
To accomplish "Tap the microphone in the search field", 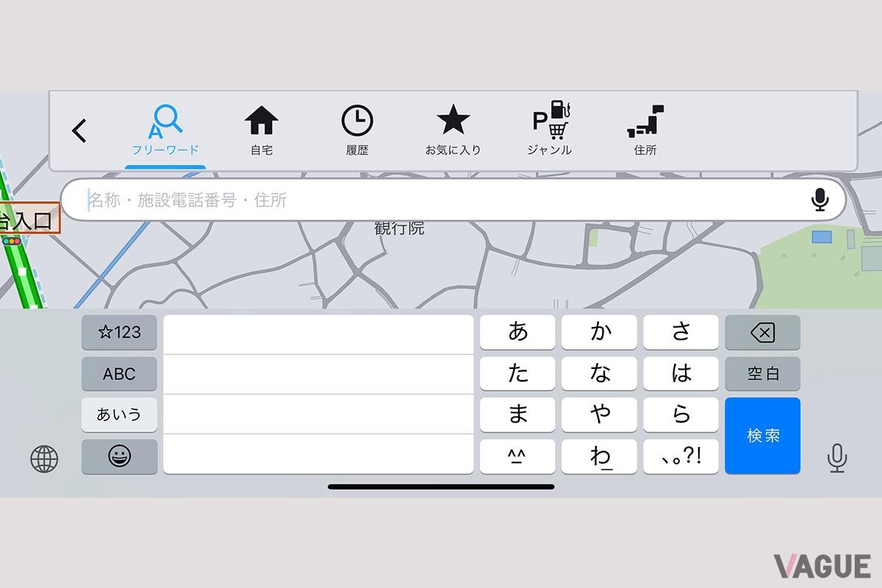I will [x=820, y=199].
